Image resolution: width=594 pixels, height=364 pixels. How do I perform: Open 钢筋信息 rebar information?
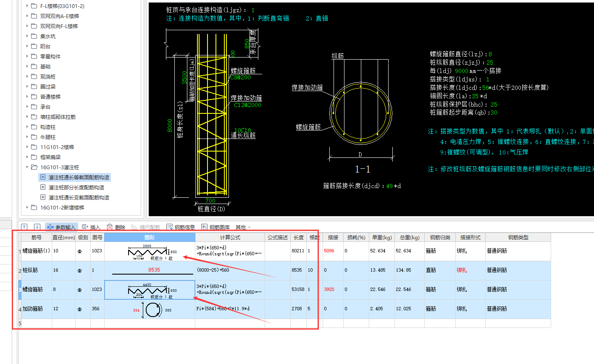pyautogui.click(x=181, y=227)
